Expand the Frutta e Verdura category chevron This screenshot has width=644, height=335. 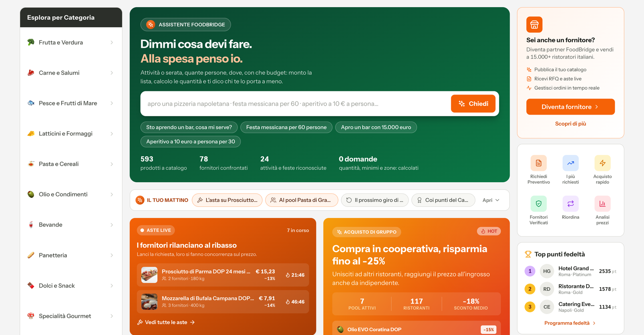(111, 43)
